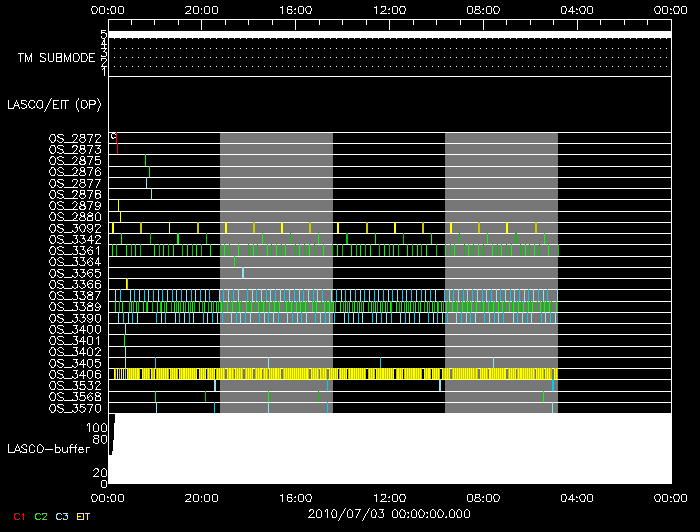Click the green marker in OS_3364 row
The width and height of the screenshot is (700, 532).
(234, 262)
